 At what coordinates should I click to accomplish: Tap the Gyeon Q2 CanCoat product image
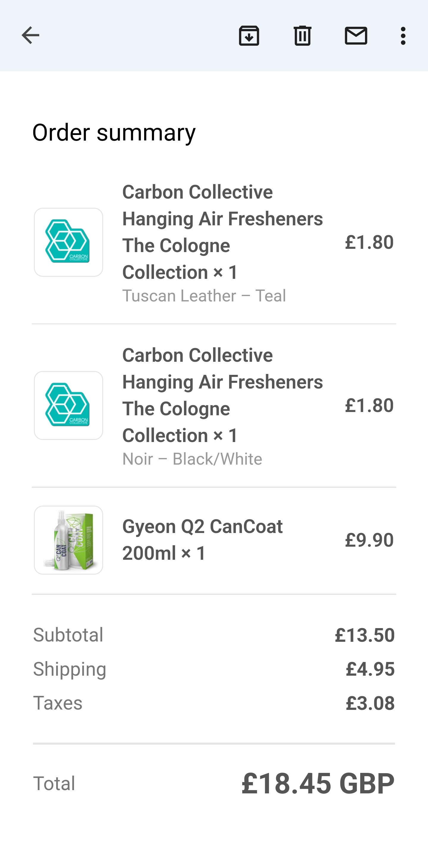coord(68,540)
